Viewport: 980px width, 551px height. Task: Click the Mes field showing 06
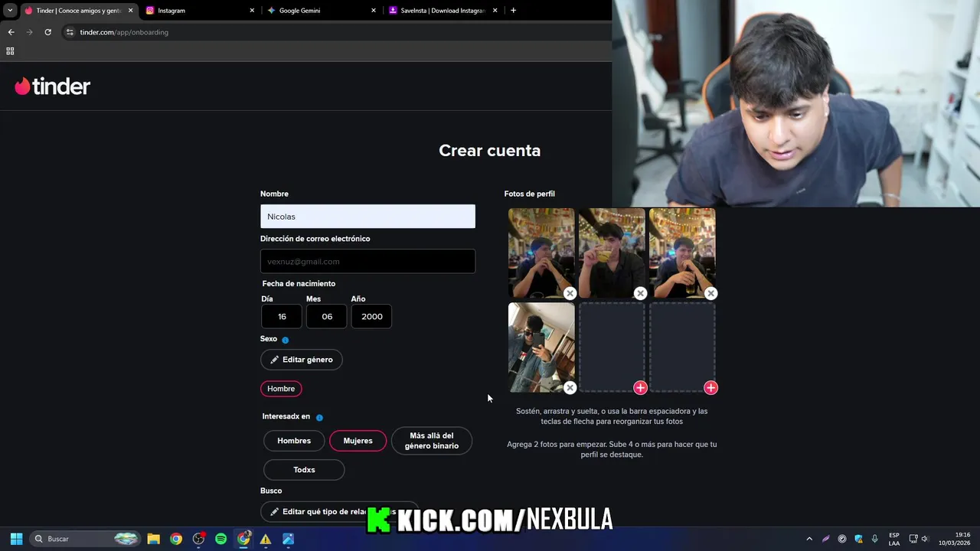[x=327, y=316]
